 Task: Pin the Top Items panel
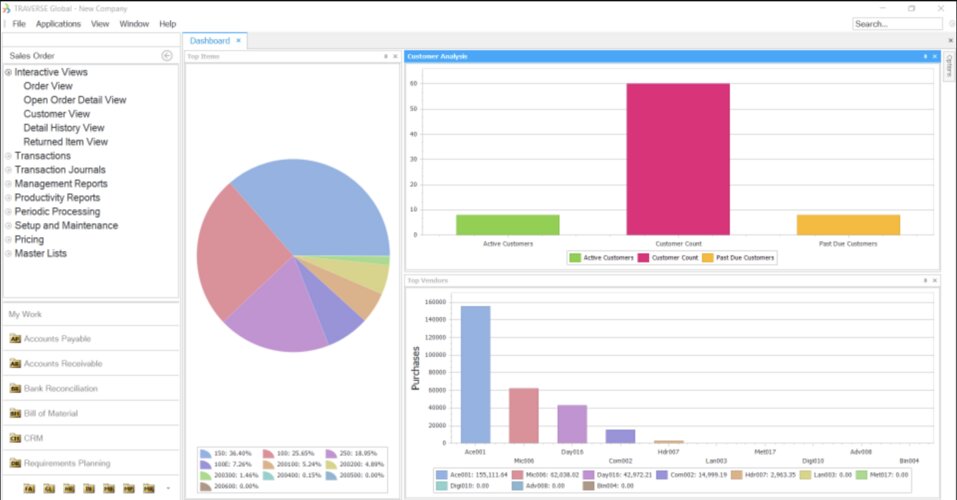(x=386, y=56)
